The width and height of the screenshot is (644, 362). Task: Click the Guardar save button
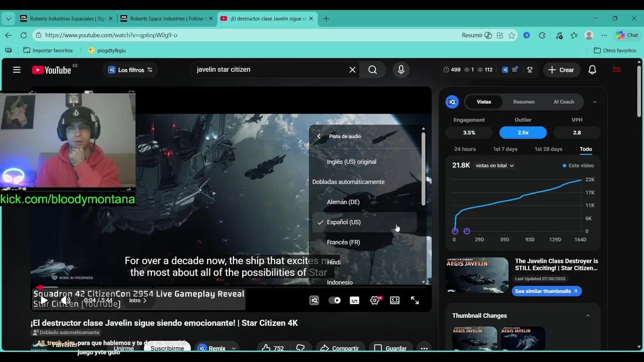[x=390, y=348]
